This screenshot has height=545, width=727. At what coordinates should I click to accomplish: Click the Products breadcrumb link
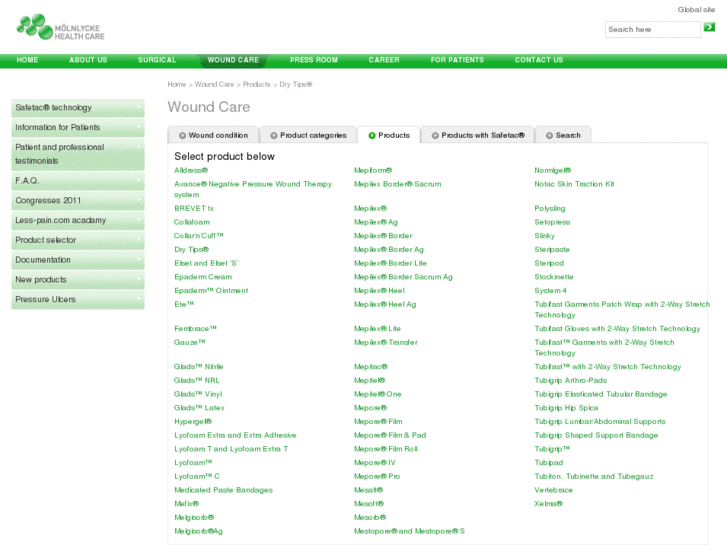(256, 84)
